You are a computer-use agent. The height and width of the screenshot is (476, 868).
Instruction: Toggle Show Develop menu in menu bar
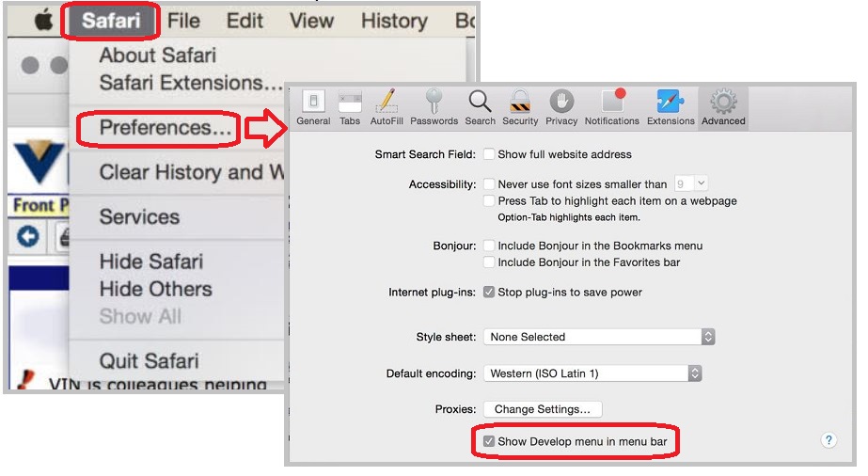489,442
